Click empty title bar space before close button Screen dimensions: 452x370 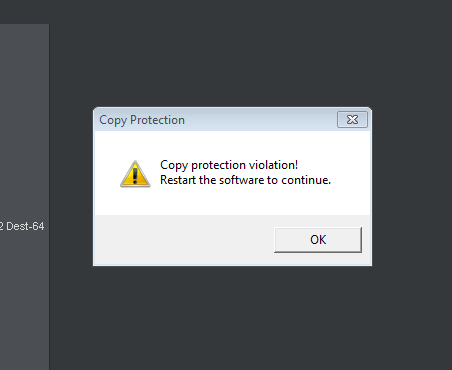click(261, 120)
